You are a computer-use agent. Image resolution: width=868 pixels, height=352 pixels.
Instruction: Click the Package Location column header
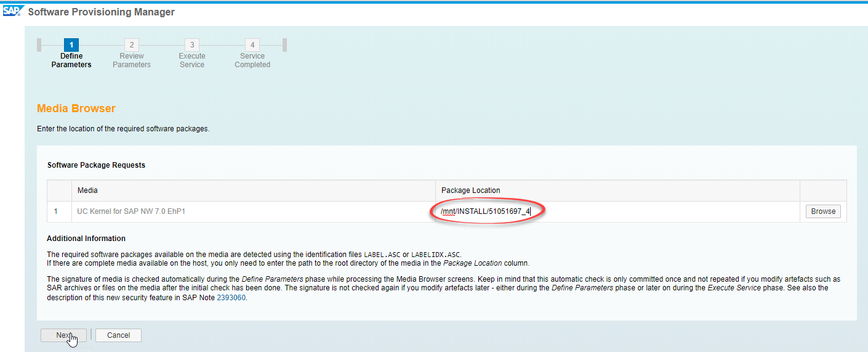click(x=617, y=190)
